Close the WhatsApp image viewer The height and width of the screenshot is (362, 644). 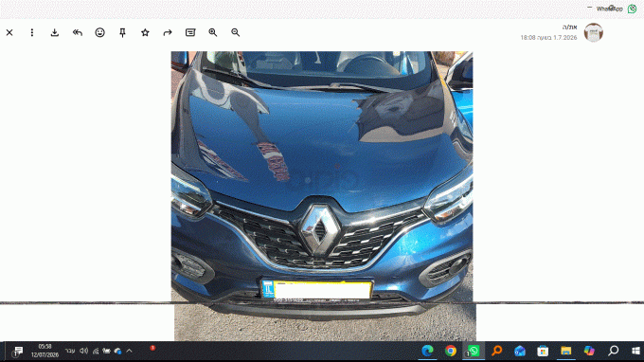coord(9,32)
